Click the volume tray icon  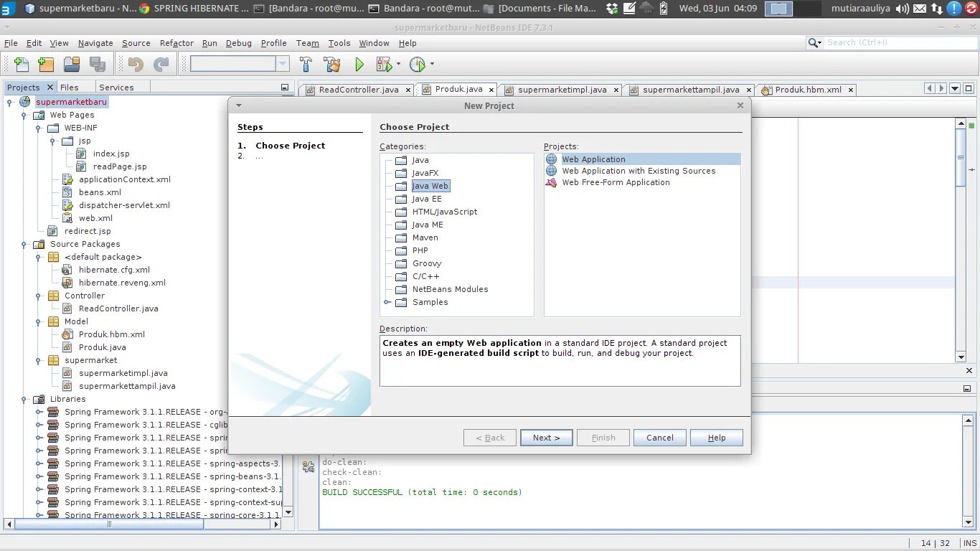pos(902,9)
